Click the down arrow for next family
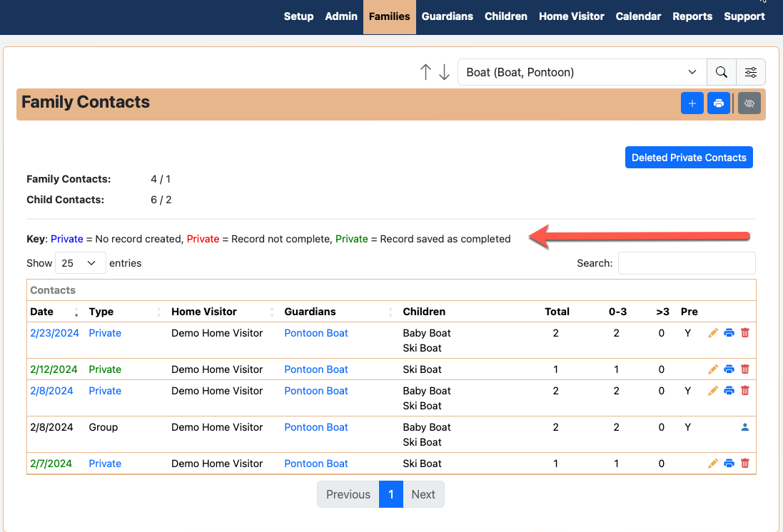The width and height of the screenshot is (783, 532). pos(444,72)
